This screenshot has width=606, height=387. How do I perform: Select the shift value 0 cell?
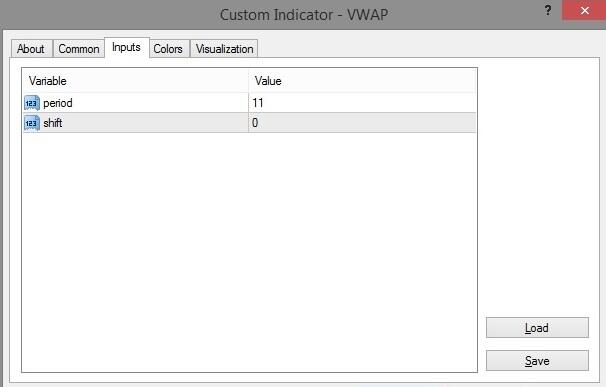[362, 123]
